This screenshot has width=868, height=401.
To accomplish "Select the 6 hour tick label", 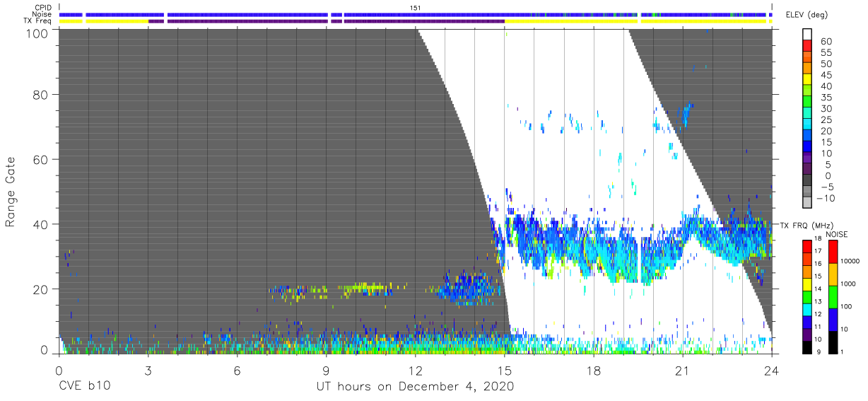I will point(237,369).
